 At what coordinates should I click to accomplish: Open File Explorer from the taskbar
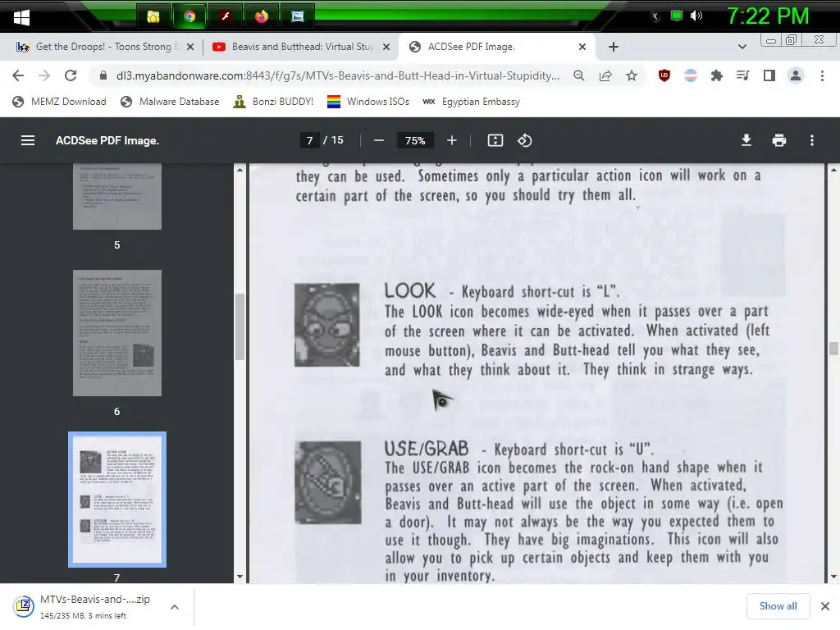coord(153,16)
